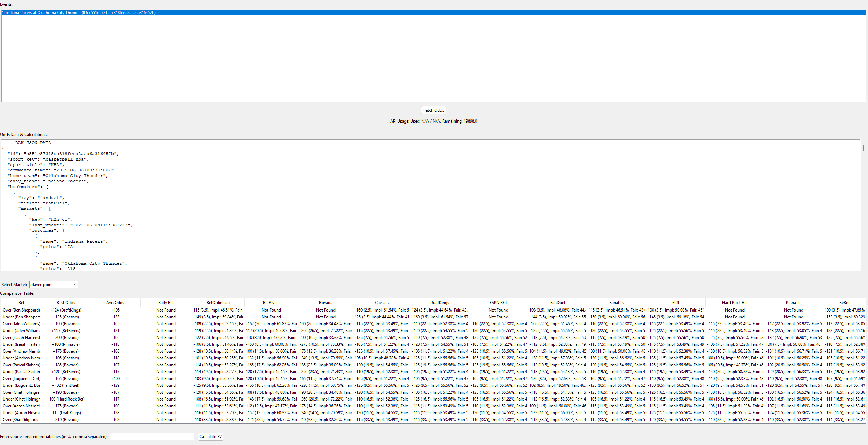Click the Avg Odds column header
Image resolution: width=868 pixels, height=445 pixels.
coord(115,302)
